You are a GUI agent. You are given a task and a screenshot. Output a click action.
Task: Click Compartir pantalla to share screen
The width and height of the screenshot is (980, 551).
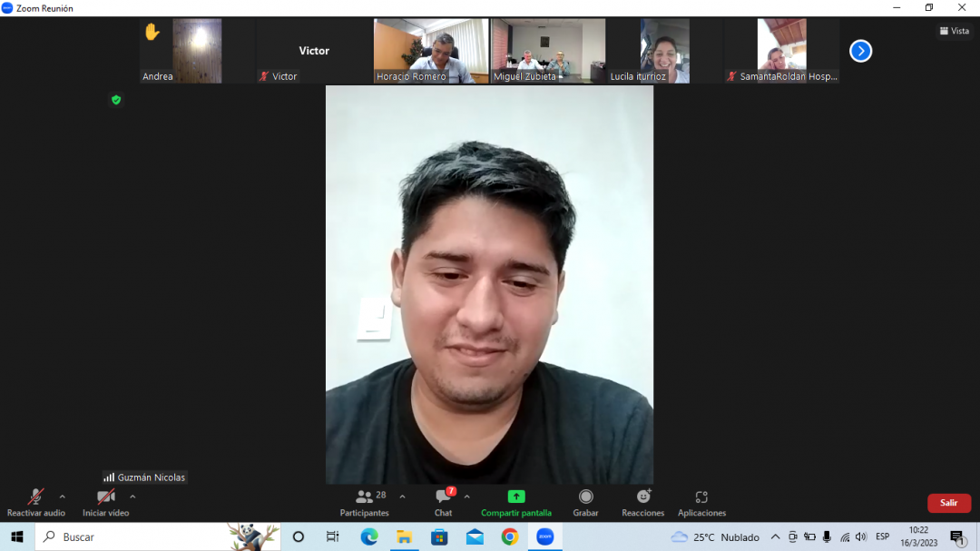[516, 503]
